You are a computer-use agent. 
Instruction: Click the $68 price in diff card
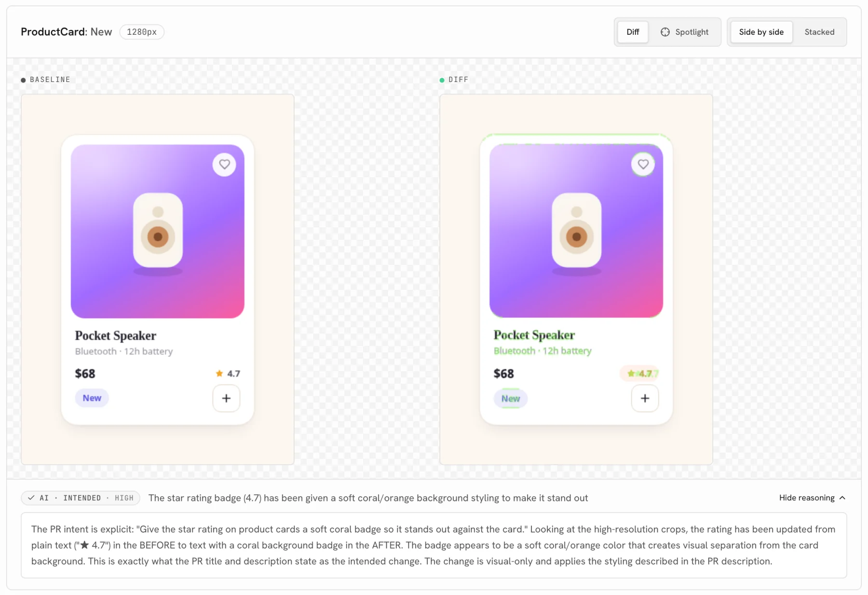pyautogui.click(x=504, y=374)
